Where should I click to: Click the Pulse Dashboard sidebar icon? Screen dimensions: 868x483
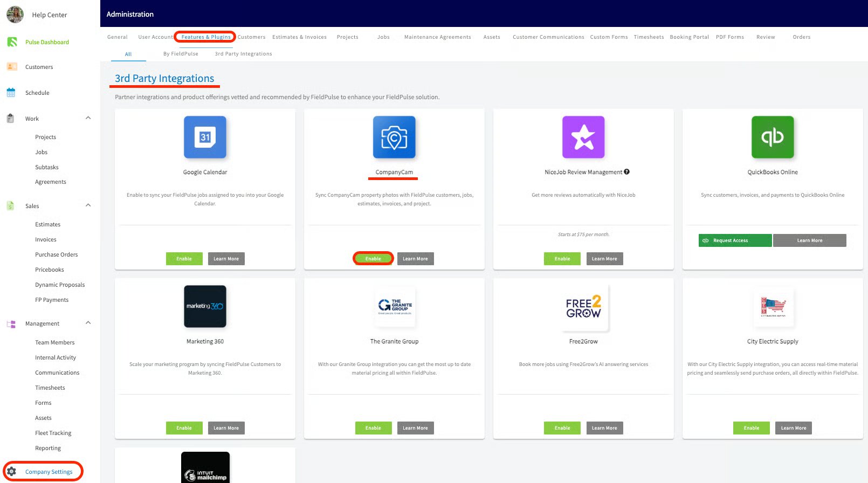coord(12,42)
